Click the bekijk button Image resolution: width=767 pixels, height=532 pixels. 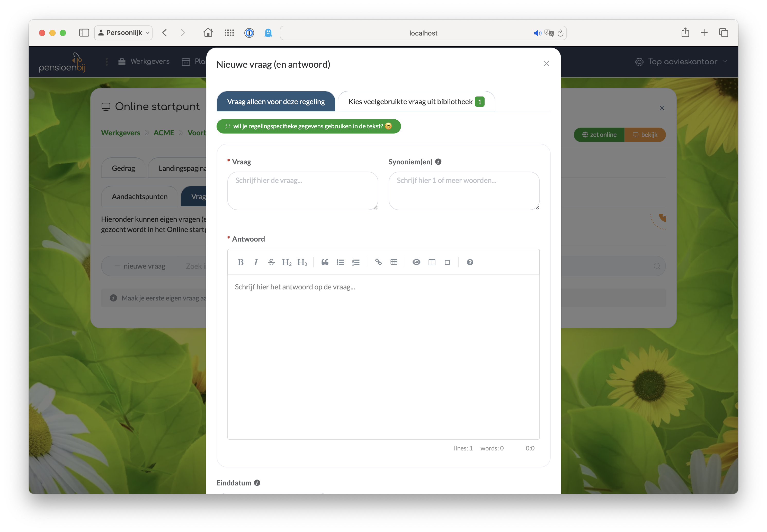(x=645, y=135)
